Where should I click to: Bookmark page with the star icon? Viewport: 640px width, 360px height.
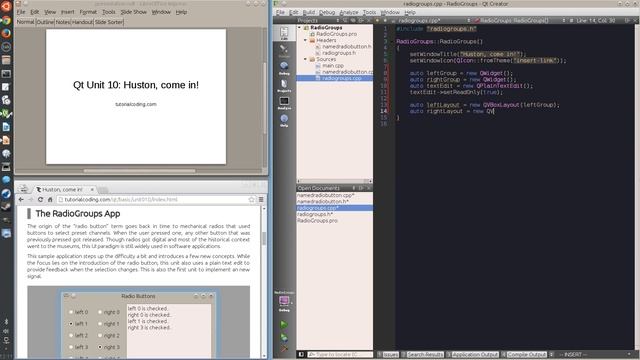[251, 200]
